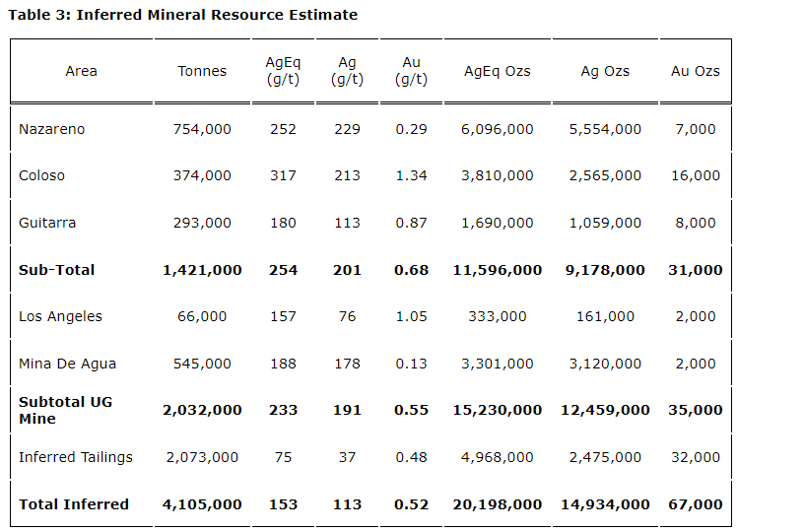Select the "Au Ozs" column header
The image size is (804, 532).
tap(695, 71)
